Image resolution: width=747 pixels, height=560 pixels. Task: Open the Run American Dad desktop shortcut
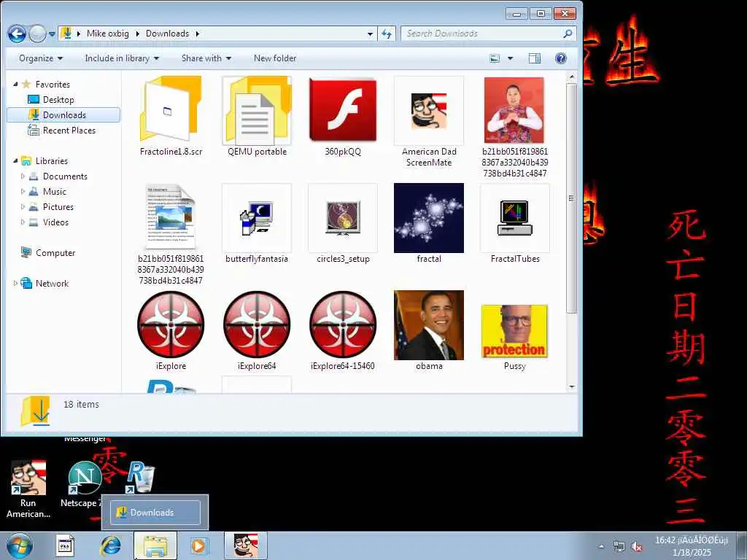tap(28, 489)
